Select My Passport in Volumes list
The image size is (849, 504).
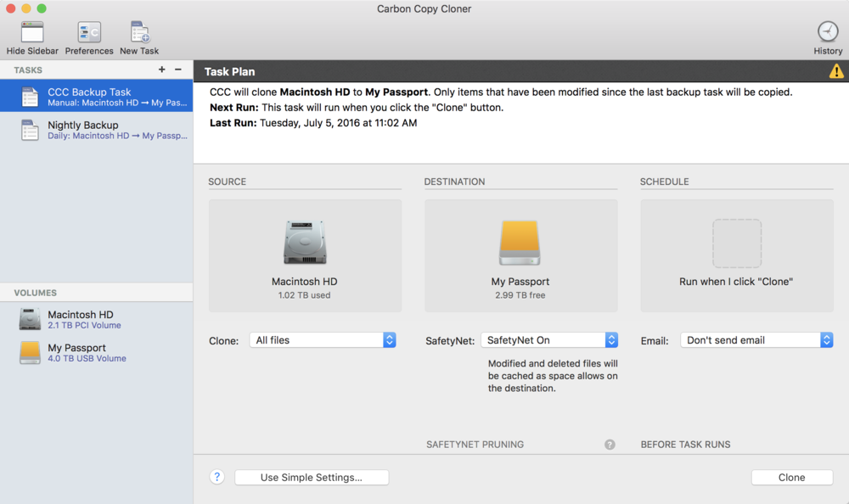click(x=97, y=352)
